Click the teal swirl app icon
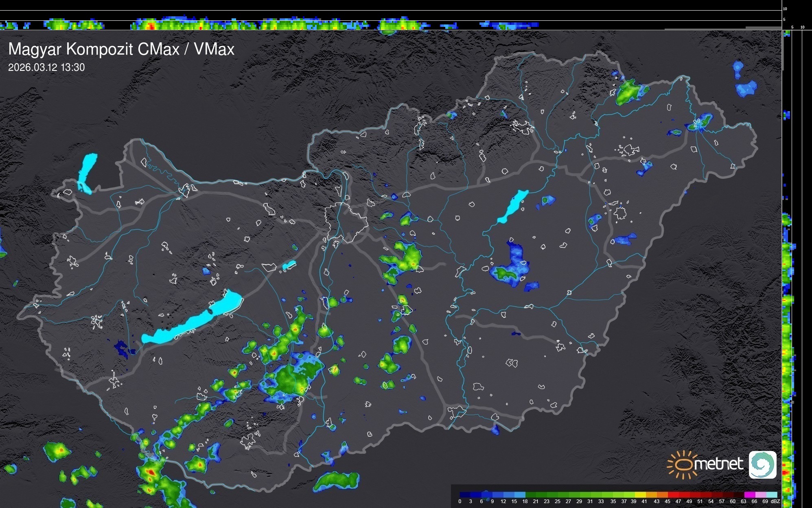812x508 pixels. point(762,464)
